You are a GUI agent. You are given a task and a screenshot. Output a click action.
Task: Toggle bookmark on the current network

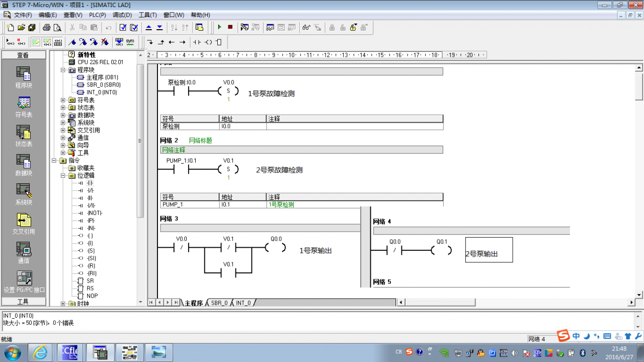(72, 42)
